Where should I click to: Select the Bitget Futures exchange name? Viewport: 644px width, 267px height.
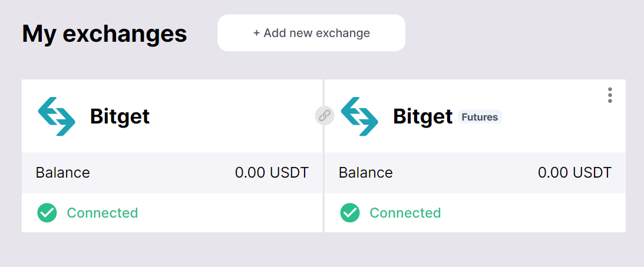pos(422,116)
